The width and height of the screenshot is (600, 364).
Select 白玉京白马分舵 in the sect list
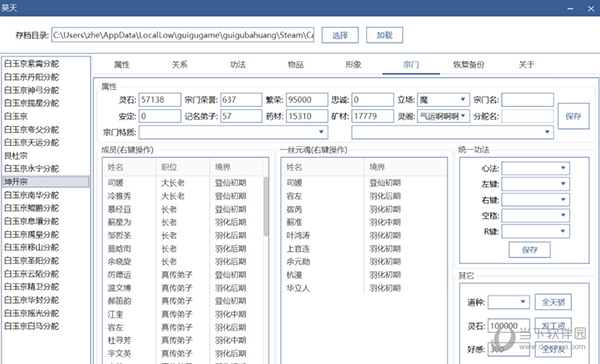click(45, 326)
